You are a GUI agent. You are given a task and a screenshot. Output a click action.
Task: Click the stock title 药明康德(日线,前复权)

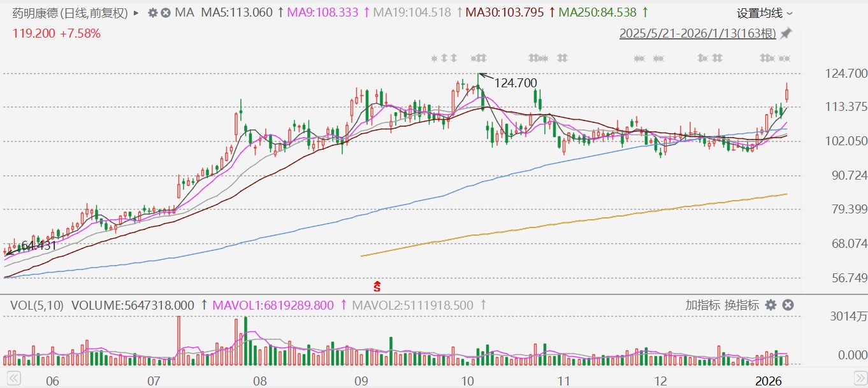pyautogui.click(x=70, y=13)
